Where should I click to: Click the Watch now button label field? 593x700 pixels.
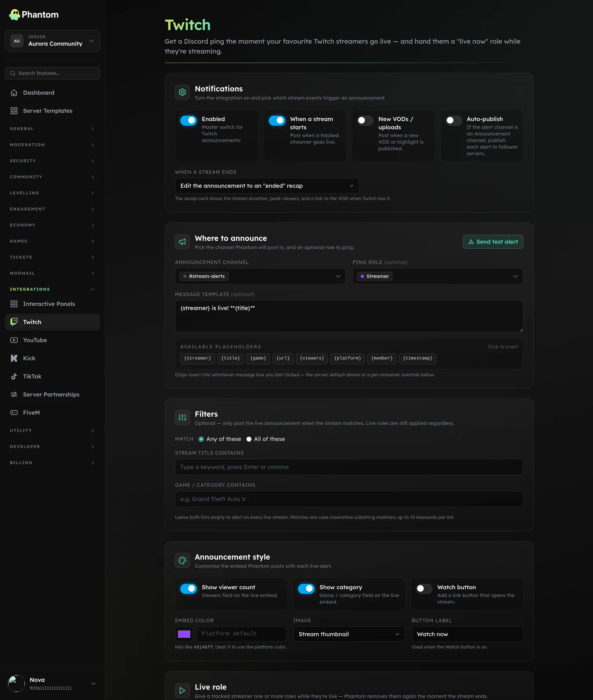click(x=467, y=634)
